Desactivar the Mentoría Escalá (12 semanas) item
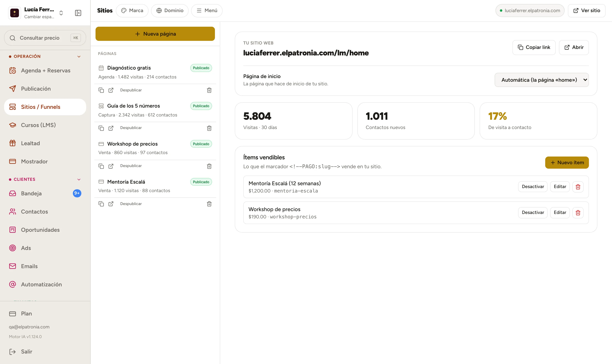 pos(533,187)
